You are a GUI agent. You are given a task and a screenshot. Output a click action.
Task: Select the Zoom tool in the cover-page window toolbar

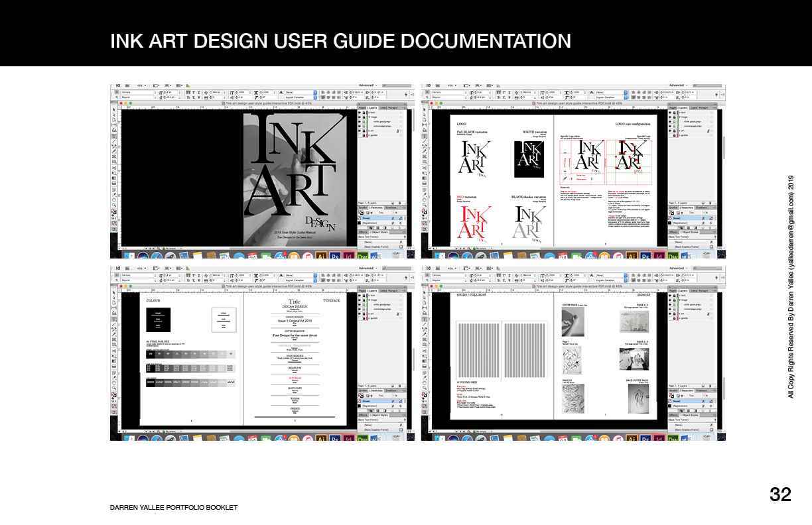[x=114, y=205]
